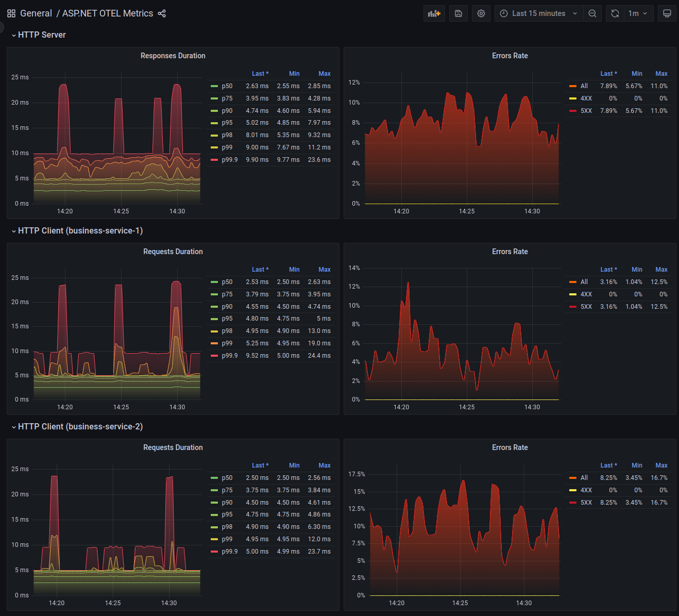Zoom out the time range with magnifier icon

pos(592,13)
